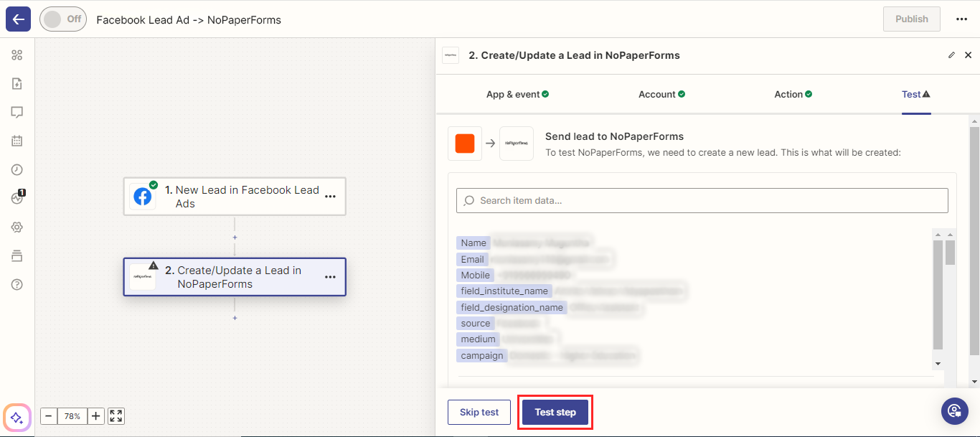Open the three-dot menu on step 2
The height and width of the screenshot is (437, 980).
click(330, 277)
